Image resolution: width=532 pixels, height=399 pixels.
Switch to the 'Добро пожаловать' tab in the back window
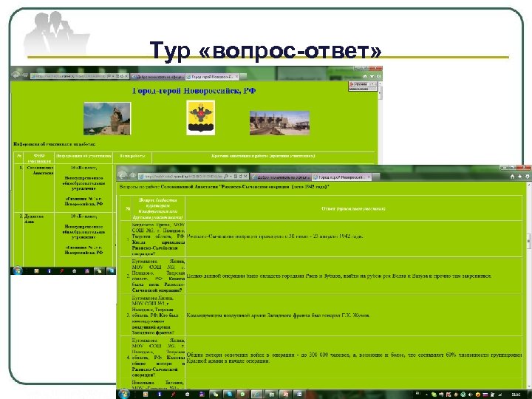click(x=158, y=77)
